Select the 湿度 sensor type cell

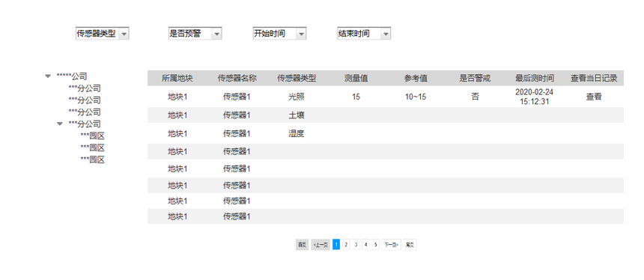click(x=297, y=133)
